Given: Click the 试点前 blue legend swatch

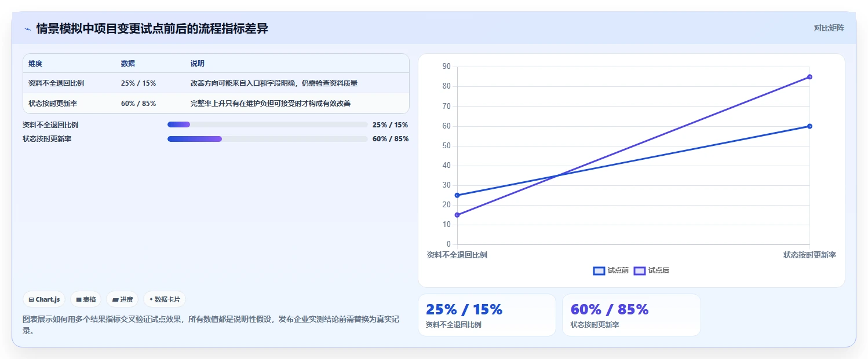Looking at the screenshot, I should pos(599,270).
